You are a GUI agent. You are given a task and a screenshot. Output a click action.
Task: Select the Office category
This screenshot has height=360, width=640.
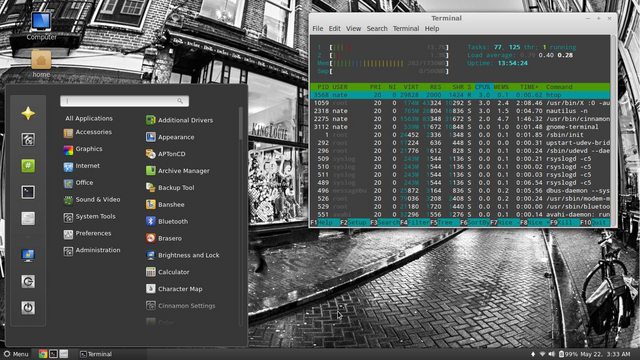[x=79, y=182]
